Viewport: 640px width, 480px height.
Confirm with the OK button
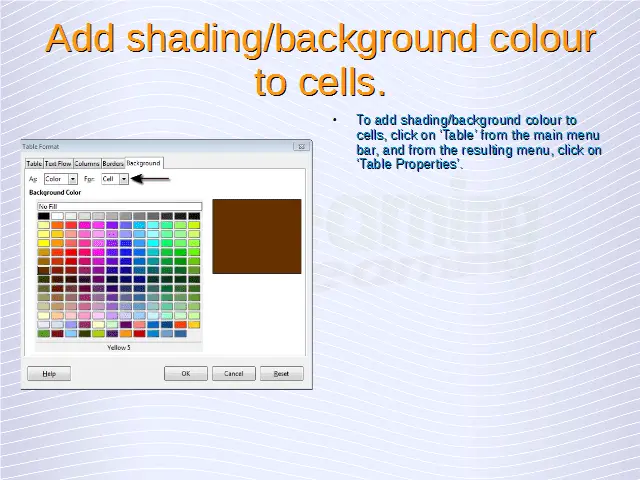tap(185, 373)
